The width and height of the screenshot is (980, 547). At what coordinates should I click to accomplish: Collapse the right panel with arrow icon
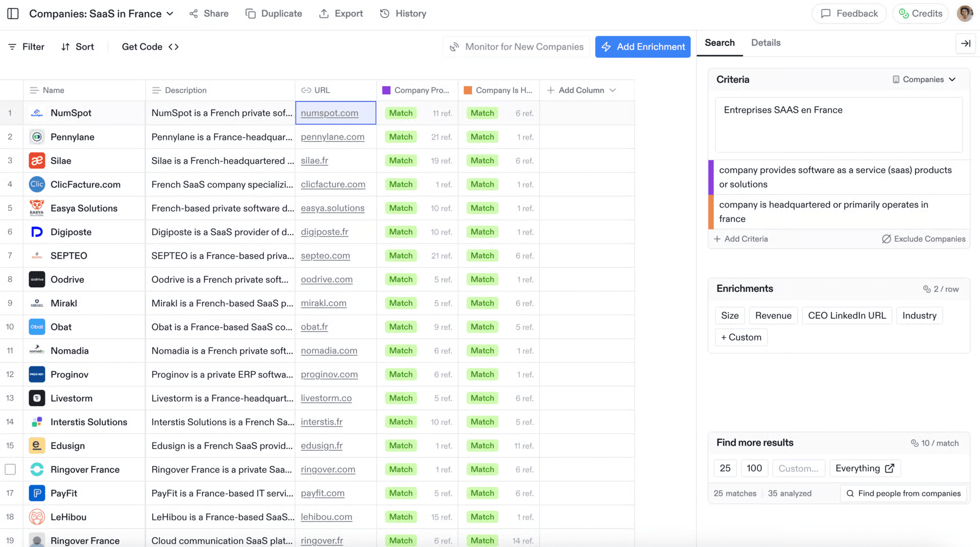966,43
